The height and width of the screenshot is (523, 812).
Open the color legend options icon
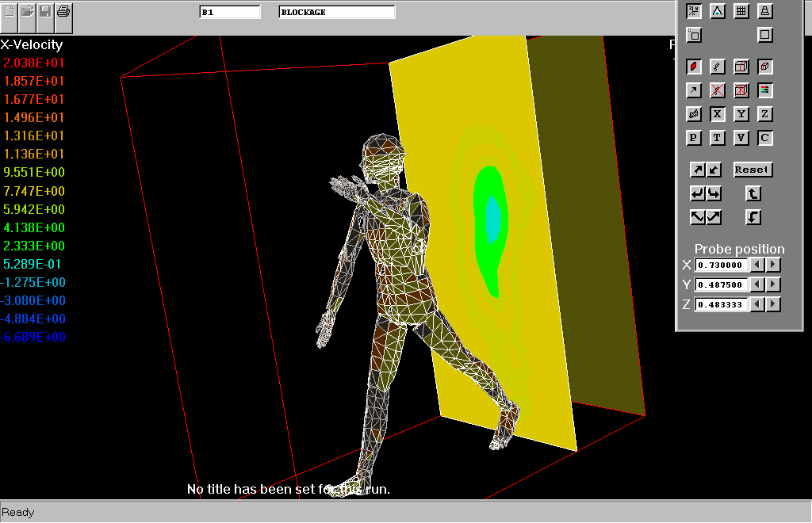[x=764, y=90]
